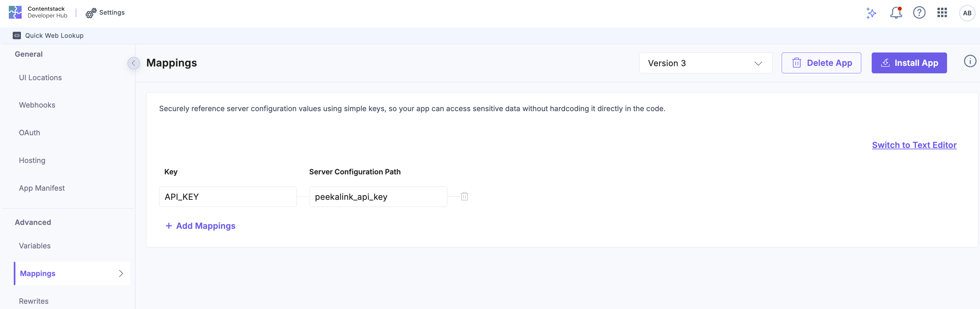Viewport: 980px width, 309px height.
Task: Open the AI assistant sparkle icon
Action: (x=871, y=13)
